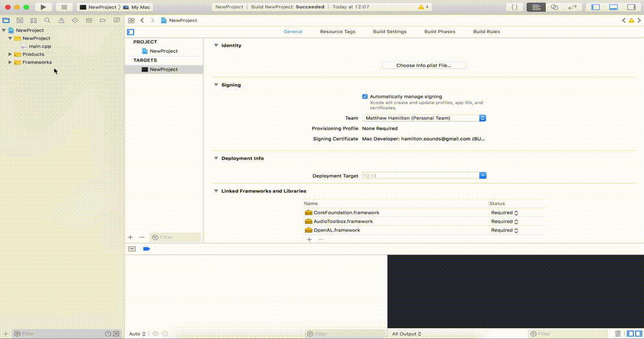Switch to Assistant editor
644x339 pixels.
coord(555,7)
